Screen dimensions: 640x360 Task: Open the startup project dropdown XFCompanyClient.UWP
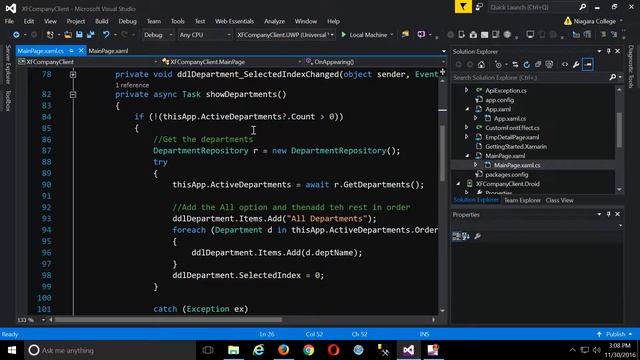click(285, 35)
